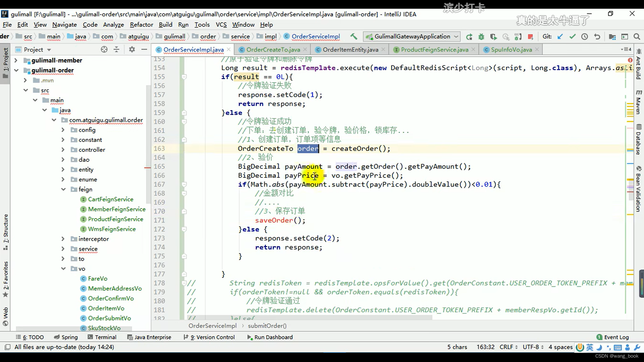Collapse the feign package folder
644x362 pixels.
click(63, 189)
